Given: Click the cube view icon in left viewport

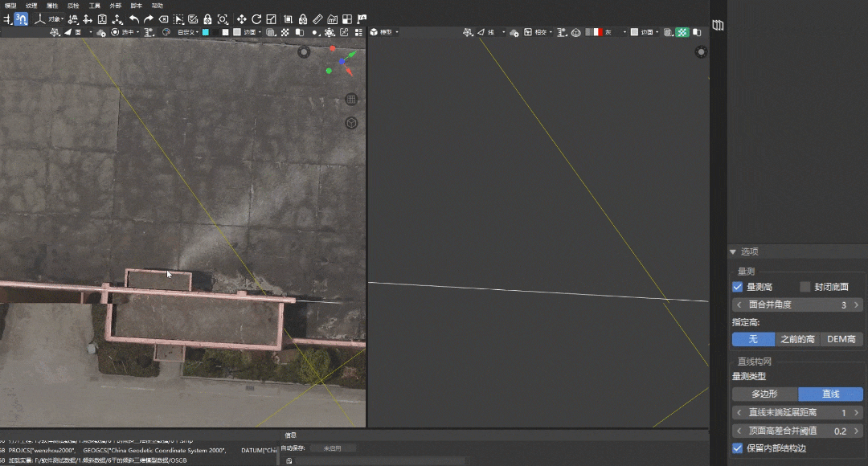Looking at the screenshot, I should click(351, 123).
